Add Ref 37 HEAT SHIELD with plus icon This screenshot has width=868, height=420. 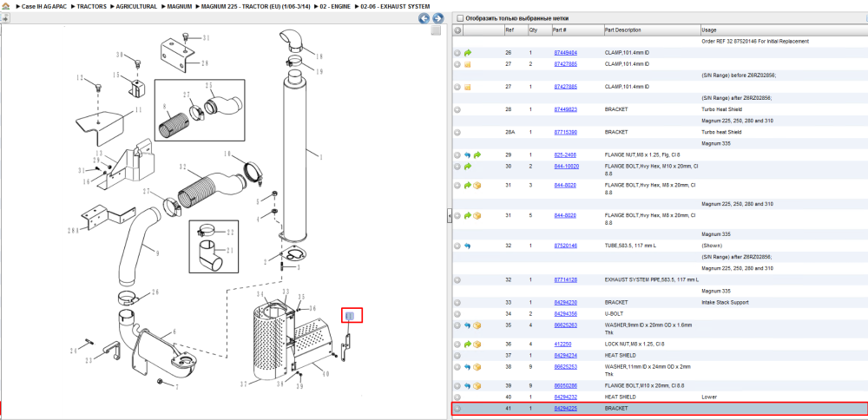(457, 355)
